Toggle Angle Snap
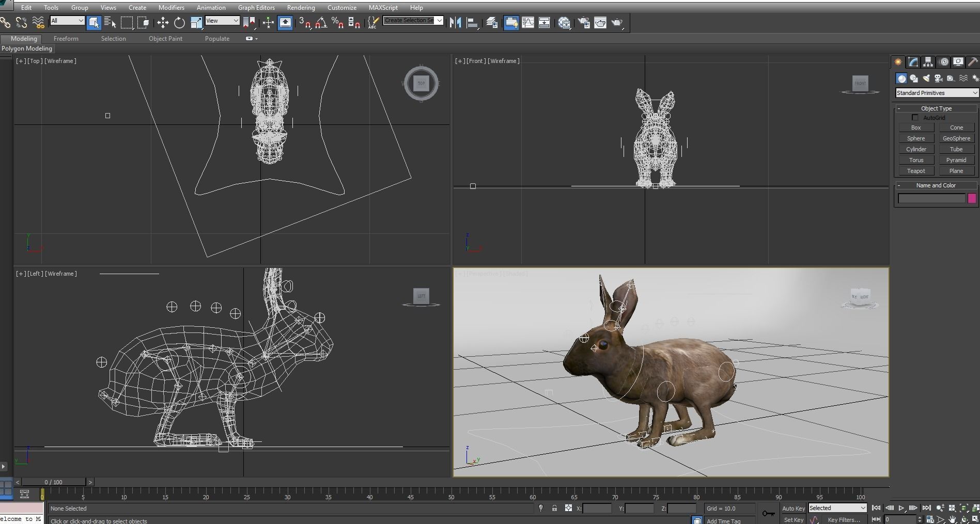Image resolution: width=980 pixels, height=524 pixels. [x=321, y=22]
